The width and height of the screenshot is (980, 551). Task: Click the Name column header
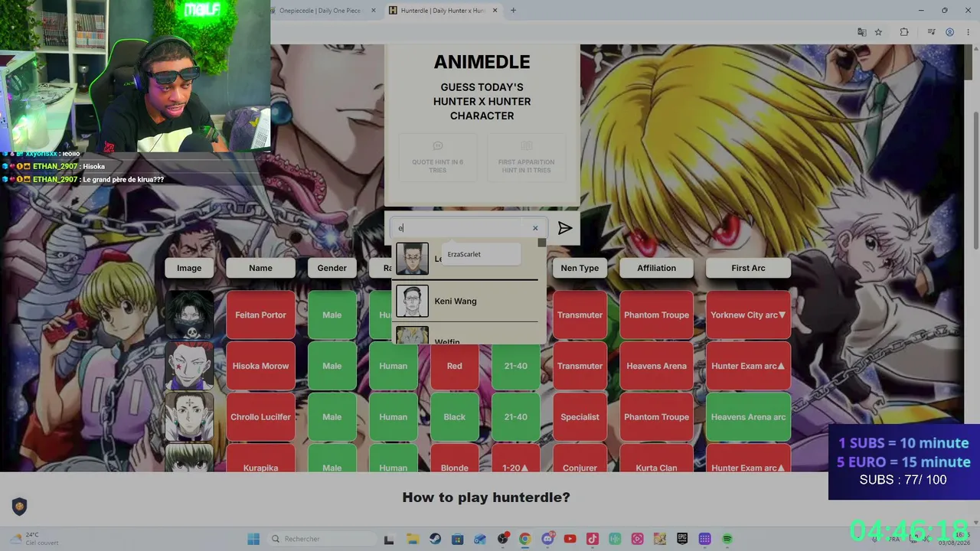point(260,268)
